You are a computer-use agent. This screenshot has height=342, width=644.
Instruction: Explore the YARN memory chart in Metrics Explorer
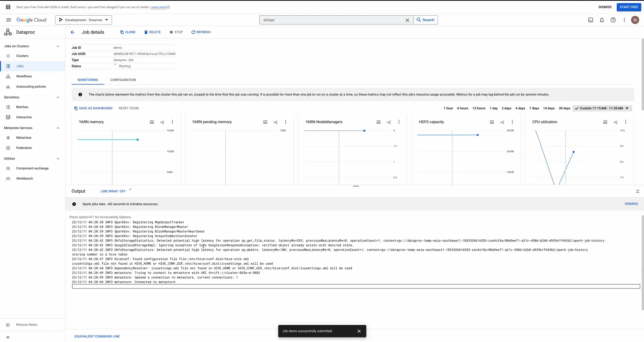[162, 122]
